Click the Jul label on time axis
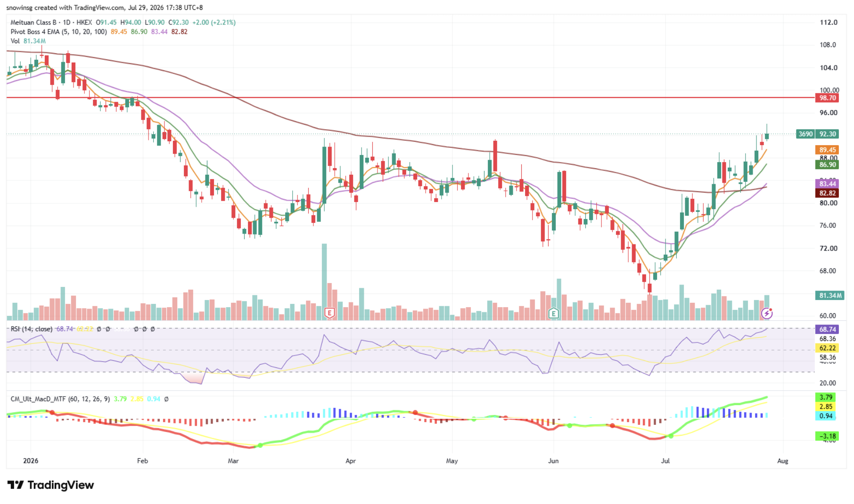Image resolution: width=854 pixels, height=504 pixels. [x=665, y=461]
